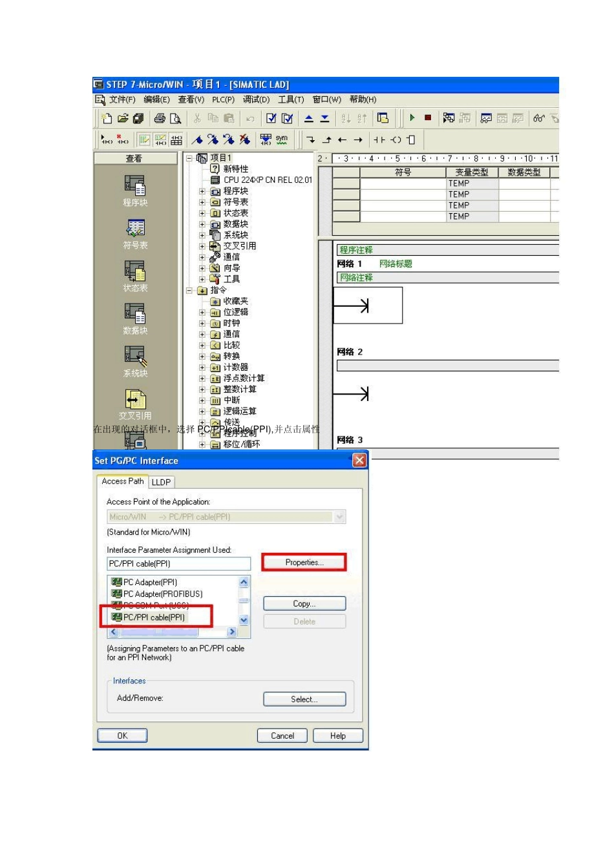Expand the 程序块 tree node
The width and height of the screenshot is (614, 868).
202,191
